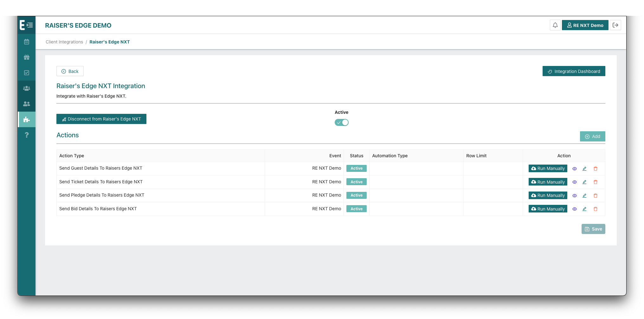Edit Send Guest Details action pencil icon
The image size is (644, 319).
point(584,169)
